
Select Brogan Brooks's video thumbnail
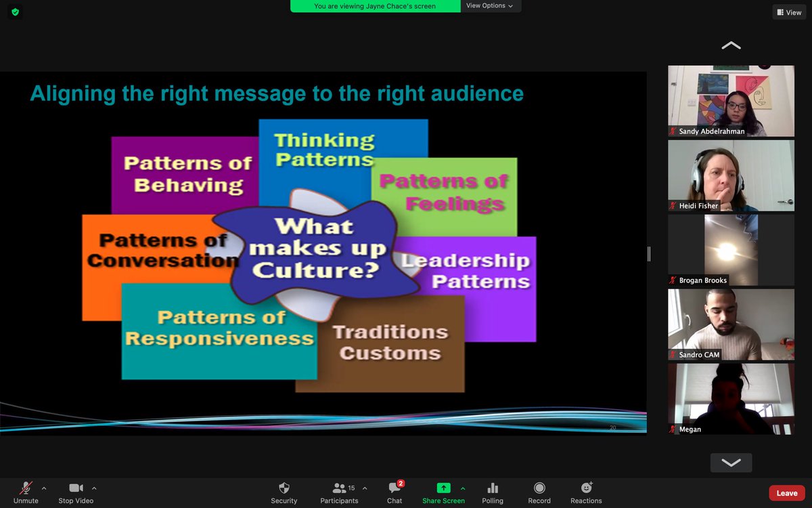(x=731, y=250)
